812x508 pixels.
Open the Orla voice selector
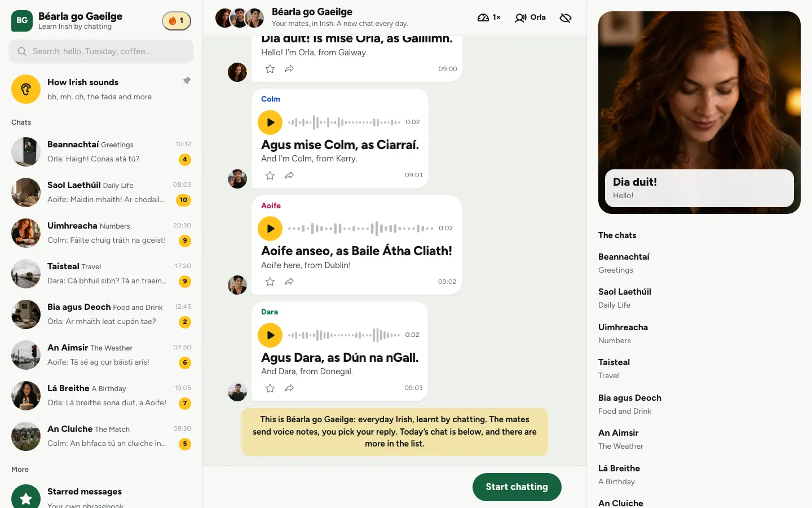(530, 17)
